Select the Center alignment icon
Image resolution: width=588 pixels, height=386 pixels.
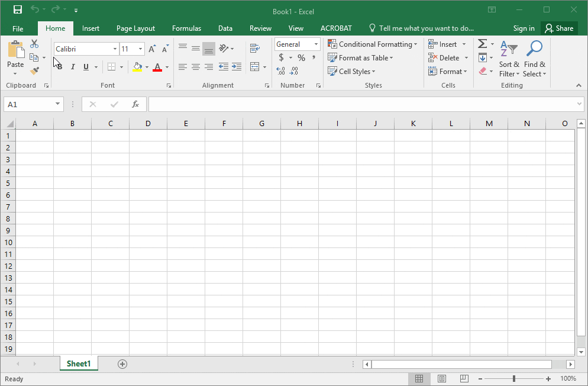196,67
